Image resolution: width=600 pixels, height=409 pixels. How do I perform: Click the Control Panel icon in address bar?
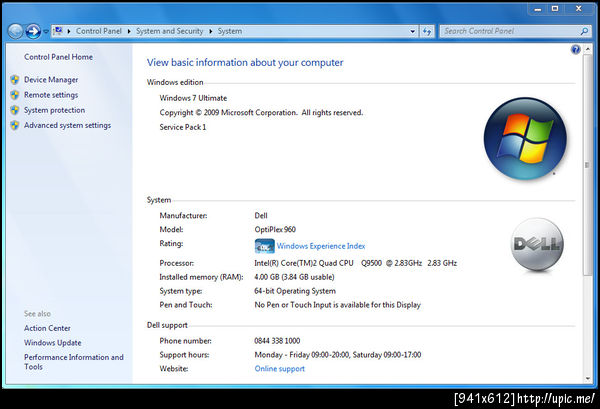coord(58,31)
